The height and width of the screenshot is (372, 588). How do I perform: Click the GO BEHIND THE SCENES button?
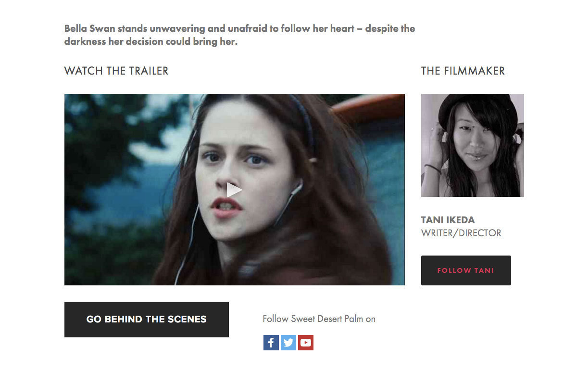[147, 320]
